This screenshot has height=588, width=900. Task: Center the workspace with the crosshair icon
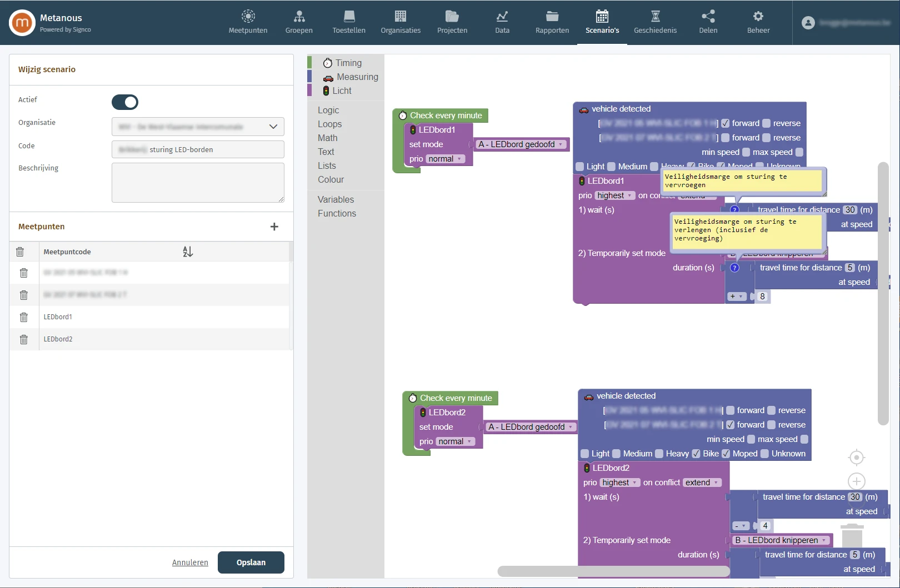tap(856, 458)
